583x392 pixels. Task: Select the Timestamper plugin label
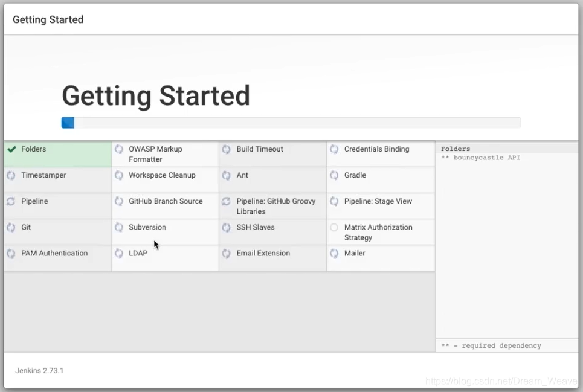point(43,175)
